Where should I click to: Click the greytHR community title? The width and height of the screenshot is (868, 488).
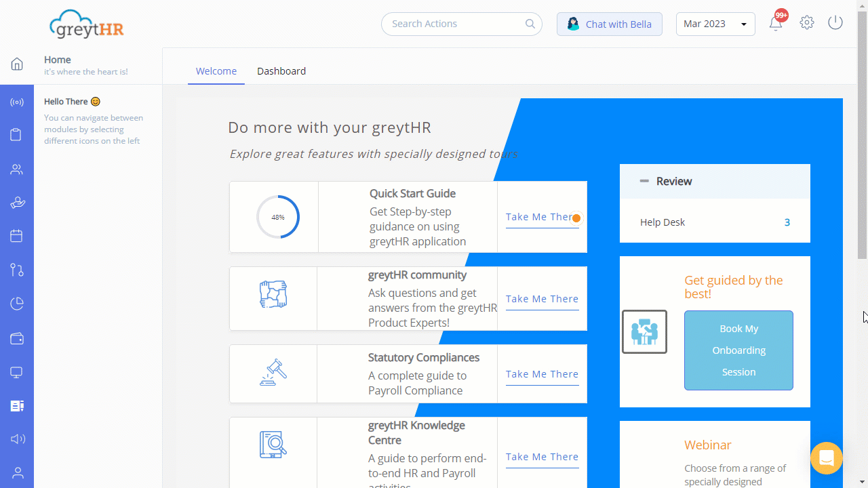[417, 275]
